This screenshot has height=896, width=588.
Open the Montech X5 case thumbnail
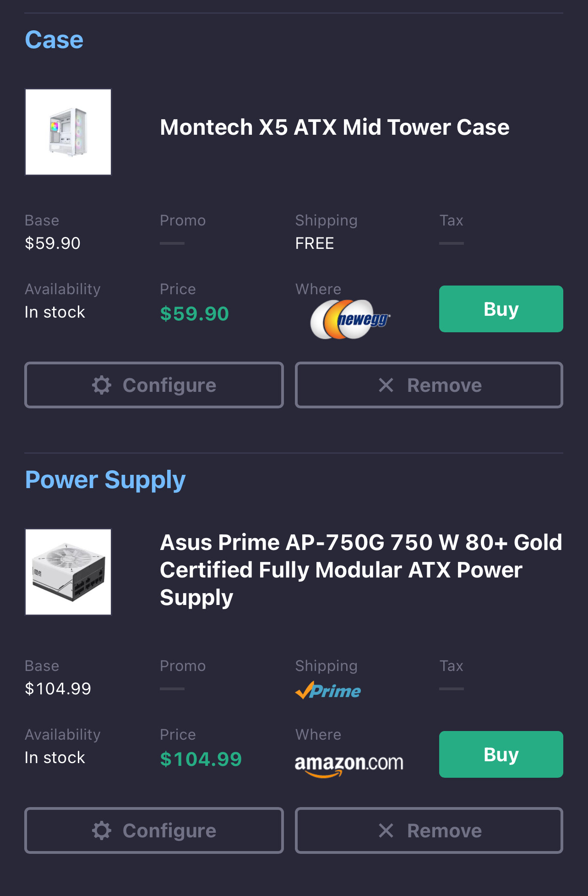tap(68, 132)
